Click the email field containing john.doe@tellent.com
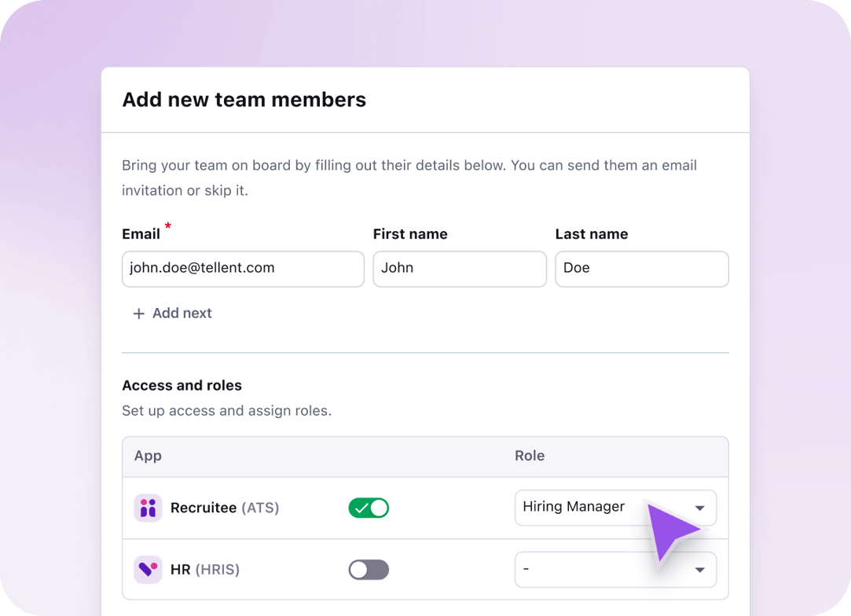This screenshot has width=851, height=616. tap(242, 269)
